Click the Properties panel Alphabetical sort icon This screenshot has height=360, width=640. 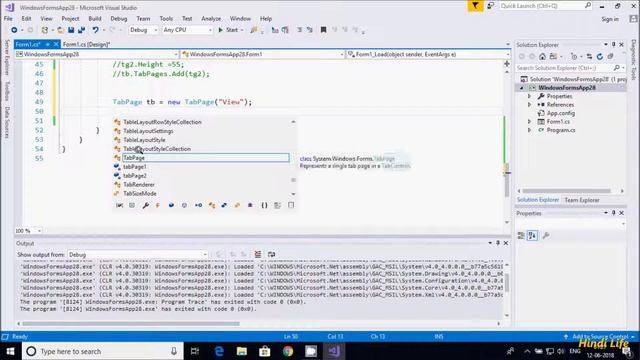click(532, 236)
